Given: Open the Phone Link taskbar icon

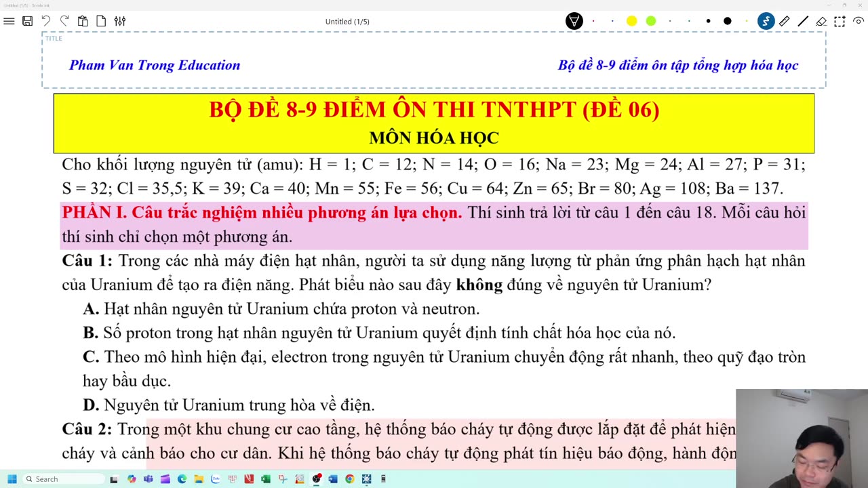Looking at the screenshot, I should pos(383,479).
